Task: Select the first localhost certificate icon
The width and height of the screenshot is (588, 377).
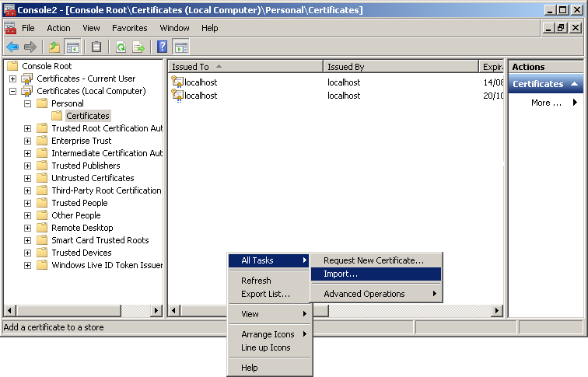Action: pyautogui.click(x=177, y=82)
